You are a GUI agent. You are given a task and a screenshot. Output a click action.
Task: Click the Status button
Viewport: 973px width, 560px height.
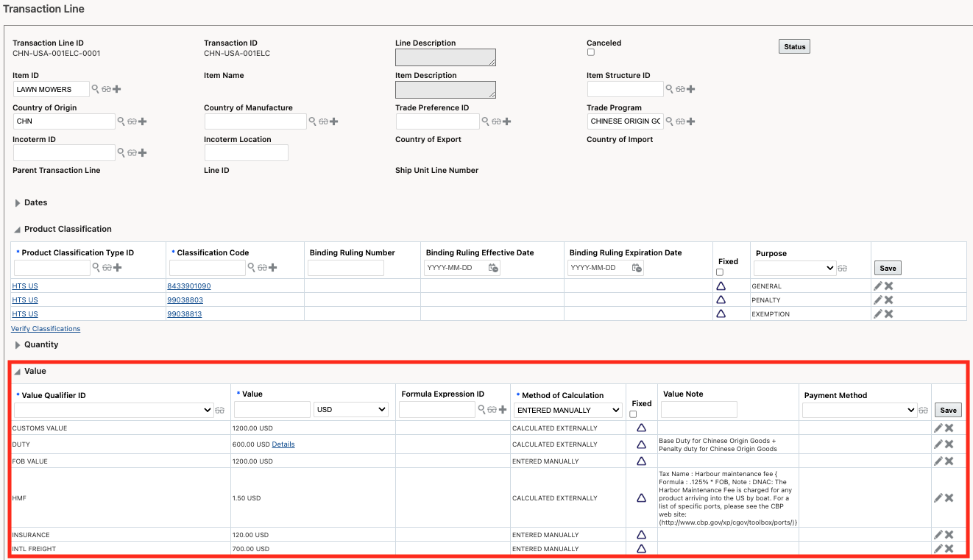[794, 46]
